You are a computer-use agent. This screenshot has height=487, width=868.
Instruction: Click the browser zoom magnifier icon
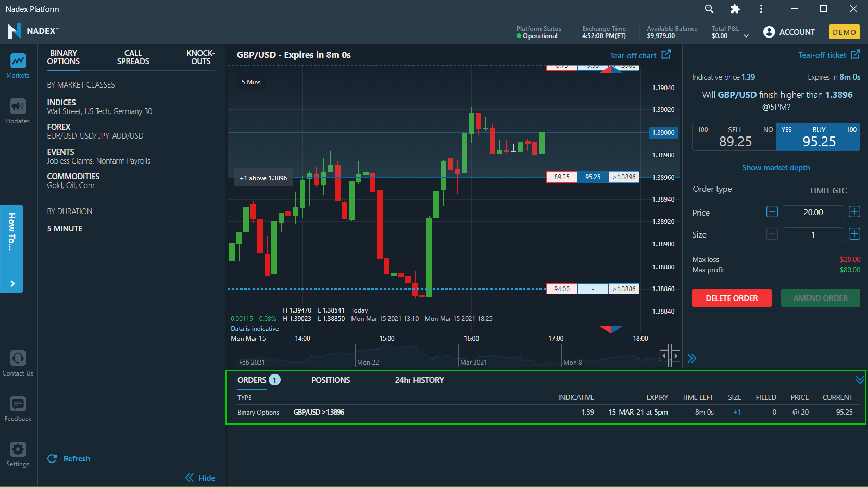click(x=709, y=9)
